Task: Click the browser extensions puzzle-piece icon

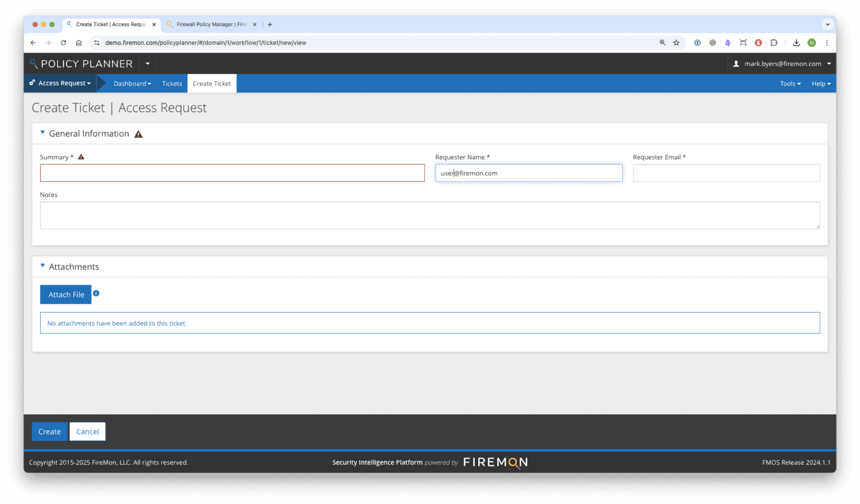Action: click(774, 43)
